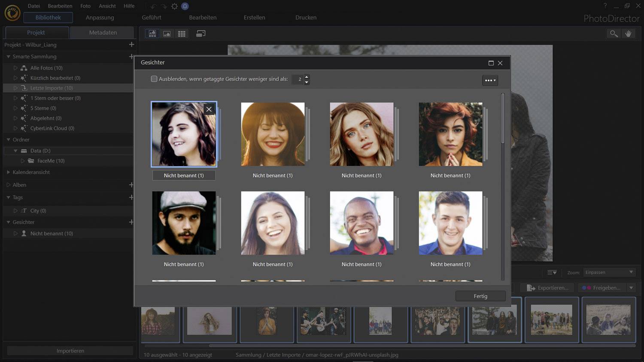Image resolution: width=644 pixels, height=362 pixels.
Task: Open the Freigeben dropdown arrow
Action: [x=630, y=287]
